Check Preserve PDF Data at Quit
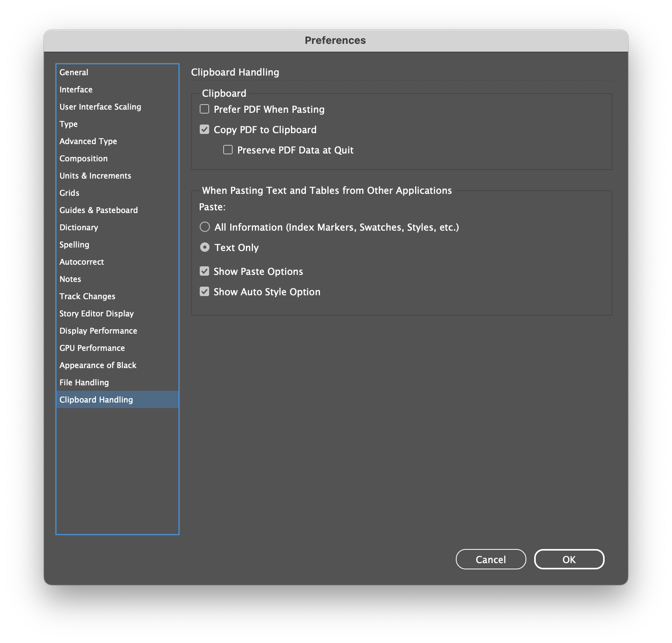672x643 pixels. 227,150
